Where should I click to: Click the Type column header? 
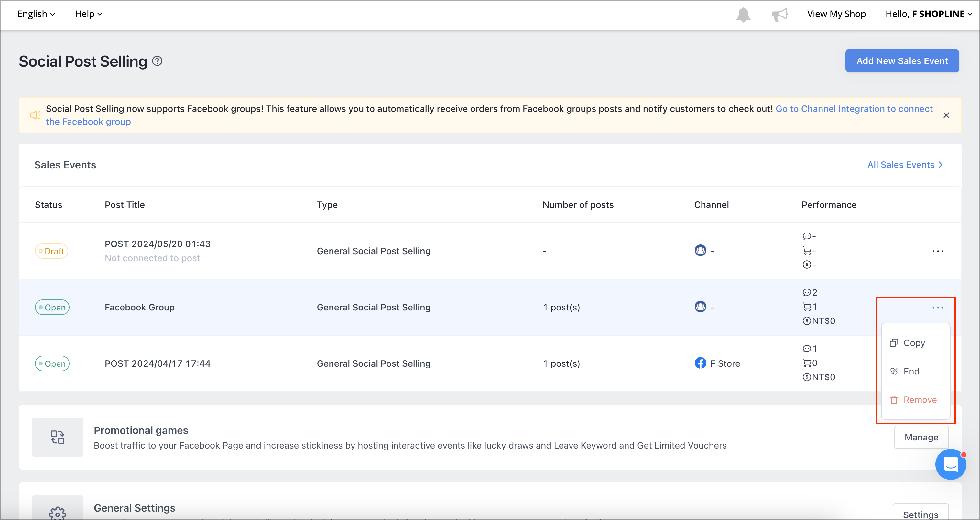pos(327,205)
